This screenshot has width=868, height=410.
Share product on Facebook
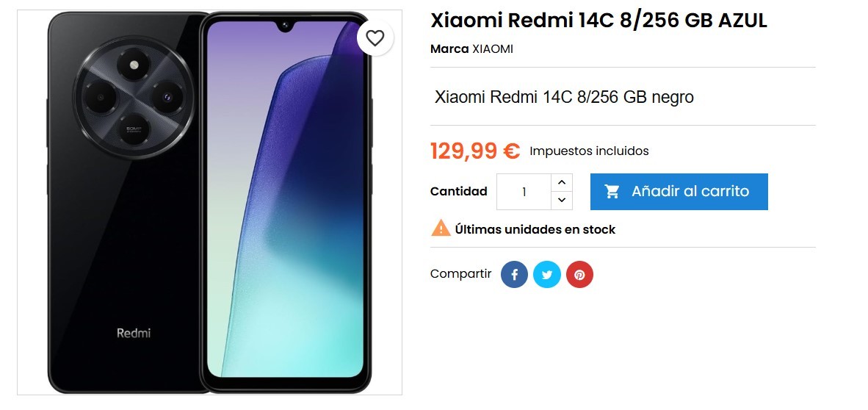[514, 275]
